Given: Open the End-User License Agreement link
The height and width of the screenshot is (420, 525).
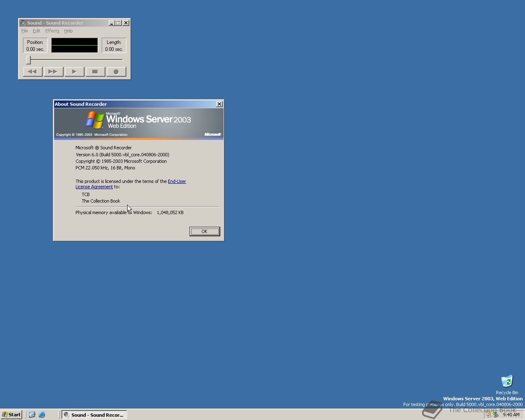Looking at the screenshot, I should (x=177, y=181).
